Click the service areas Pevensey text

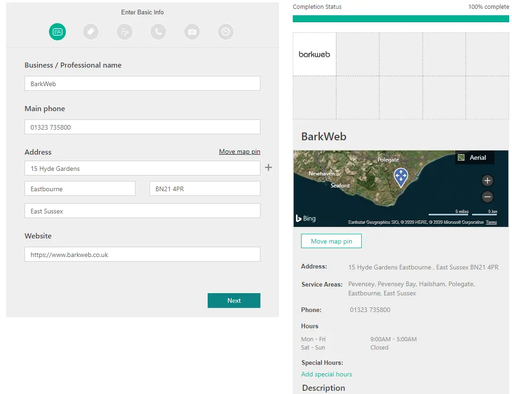[411, 288]
